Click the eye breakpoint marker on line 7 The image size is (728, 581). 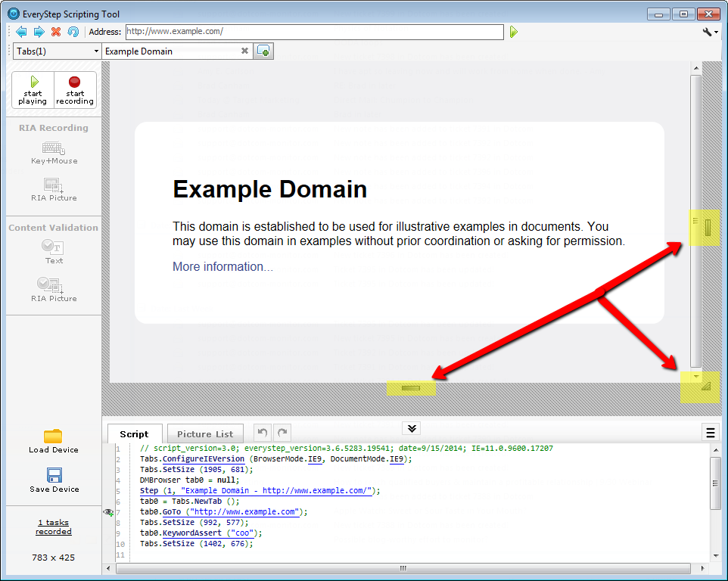tap(108, 512)
